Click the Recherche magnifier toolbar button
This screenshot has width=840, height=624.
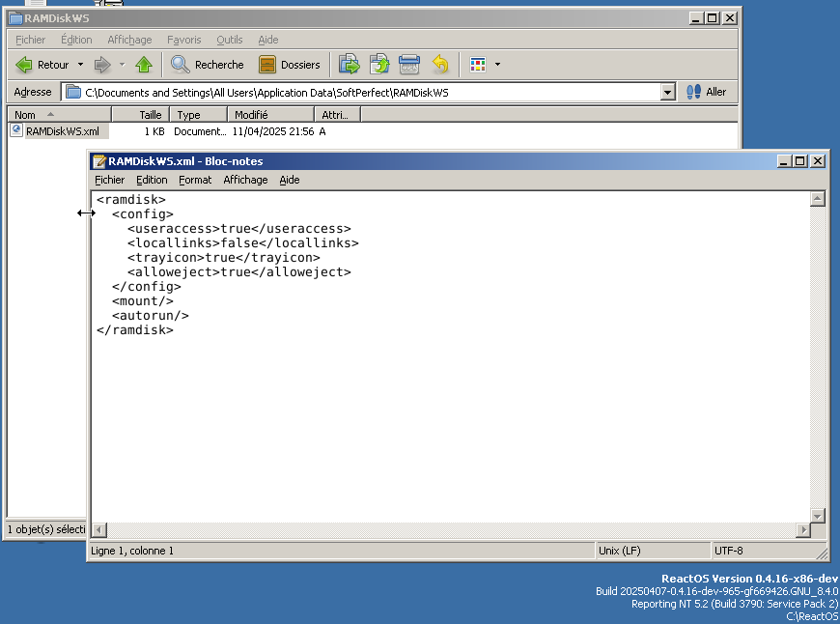tap(207, 65)
